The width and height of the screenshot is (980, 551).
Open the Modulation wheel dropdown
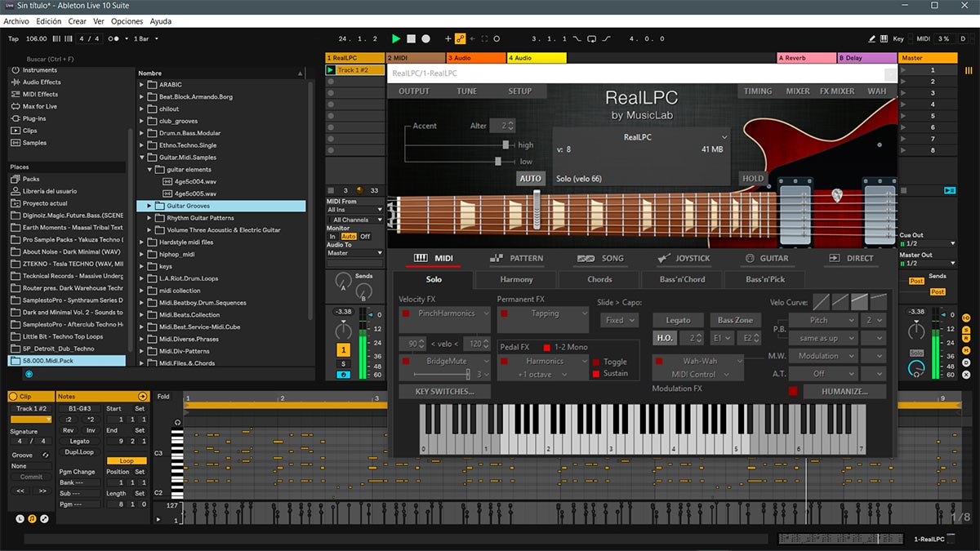(x=823, y=356)
